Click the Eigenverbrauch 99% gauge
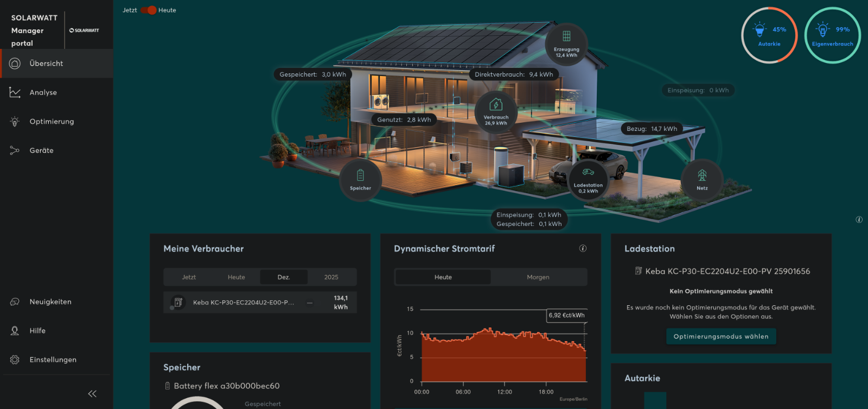 point(832,35)
